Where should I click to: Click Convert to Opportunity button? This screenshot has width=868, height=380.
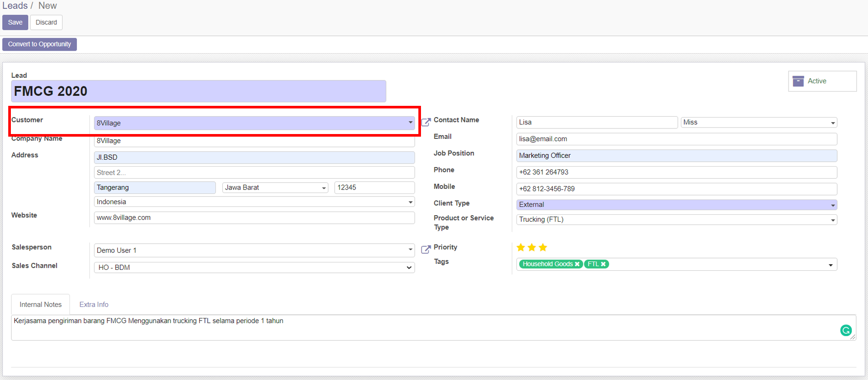pyautogui.click(x=39, y=44)
